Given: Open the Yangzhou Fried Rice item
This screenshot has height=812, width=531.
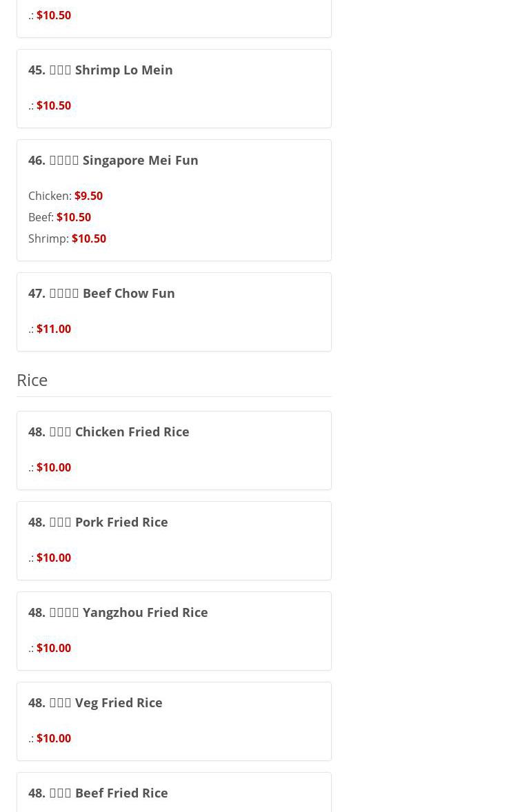Looking at the screenshot, I should 118,612.
